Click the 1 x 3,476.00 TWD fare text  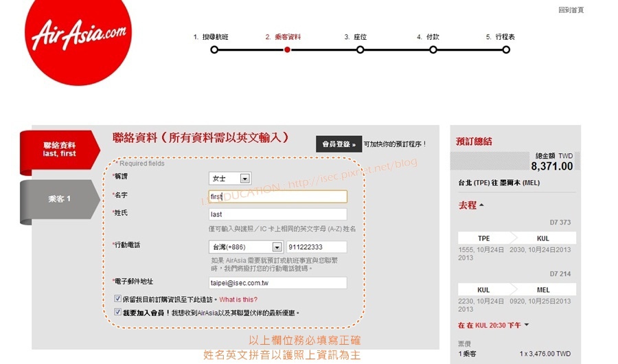click(545, 354)
